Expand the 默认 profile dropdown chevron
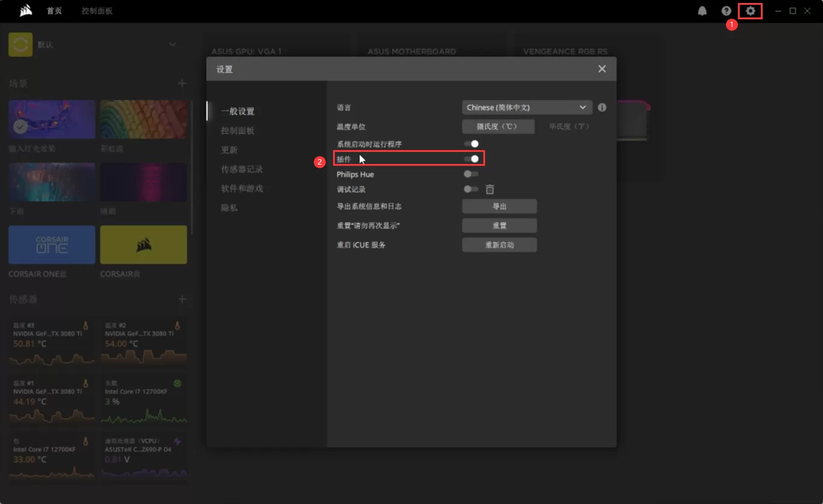The image size is (823, 504). click(173, 45)
